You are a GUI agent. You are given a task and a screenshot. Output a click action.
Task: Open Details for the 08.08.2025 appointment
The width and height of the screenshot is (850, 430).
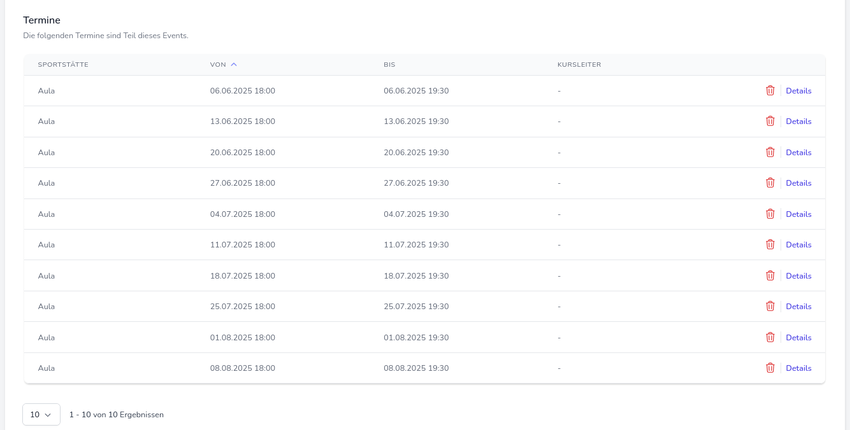pyautogui.click(x=798, y=368)
